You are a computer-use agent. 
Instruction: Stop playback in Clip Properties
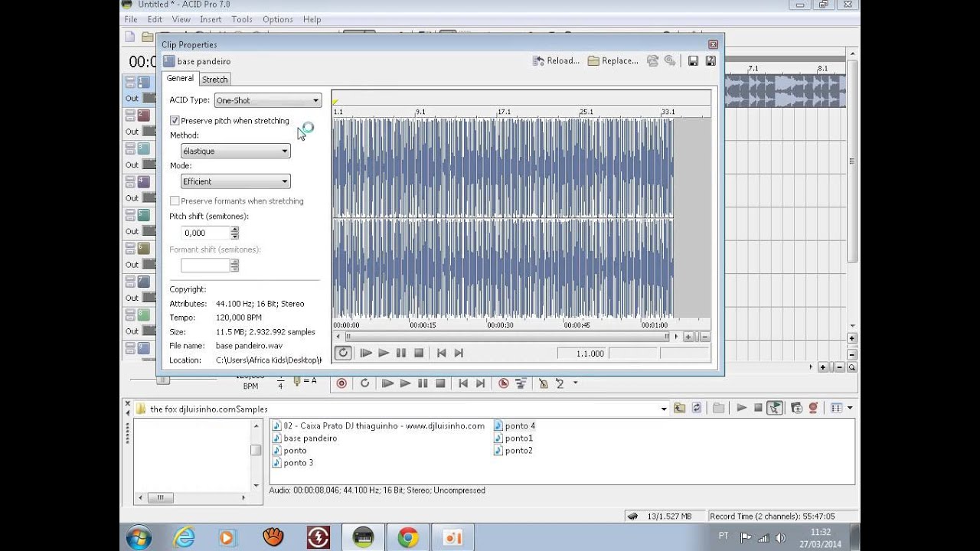419,353
